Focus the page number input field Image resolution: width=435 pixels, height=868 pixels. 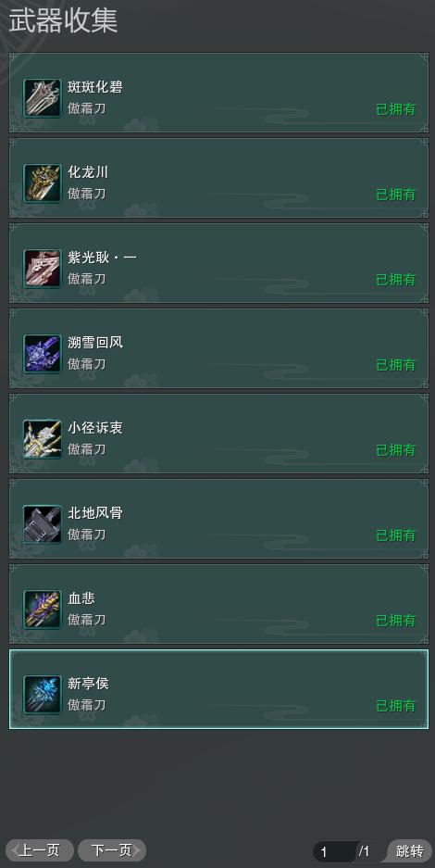click(x=335, y=851)
